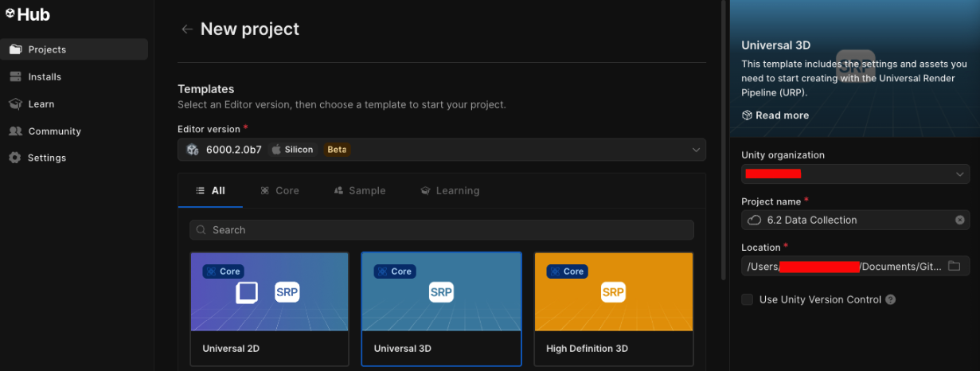980x371 pixels.
Task: Click the Beta badge
Action: [337, 150]
